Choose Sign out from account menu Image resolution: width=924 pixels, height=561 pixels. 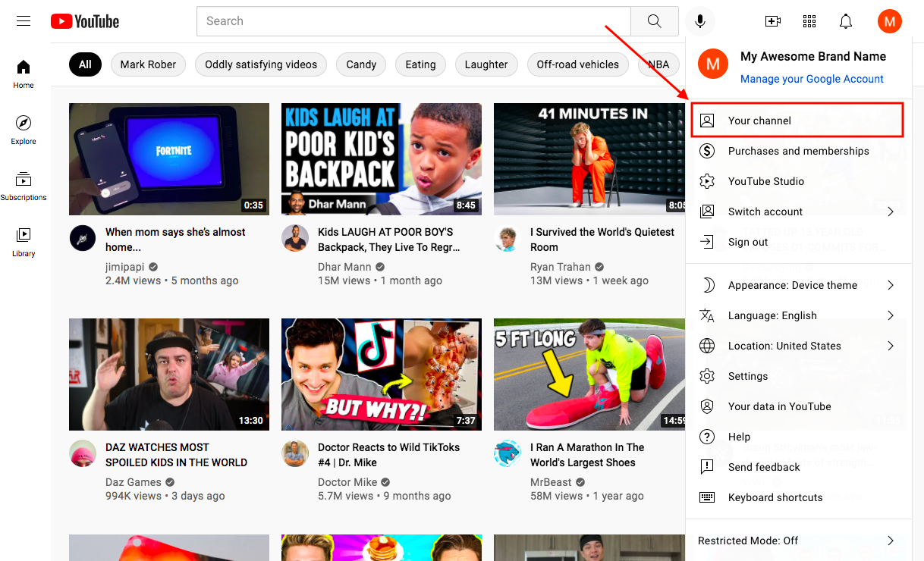pyautogui.click(x=798, y=242)
